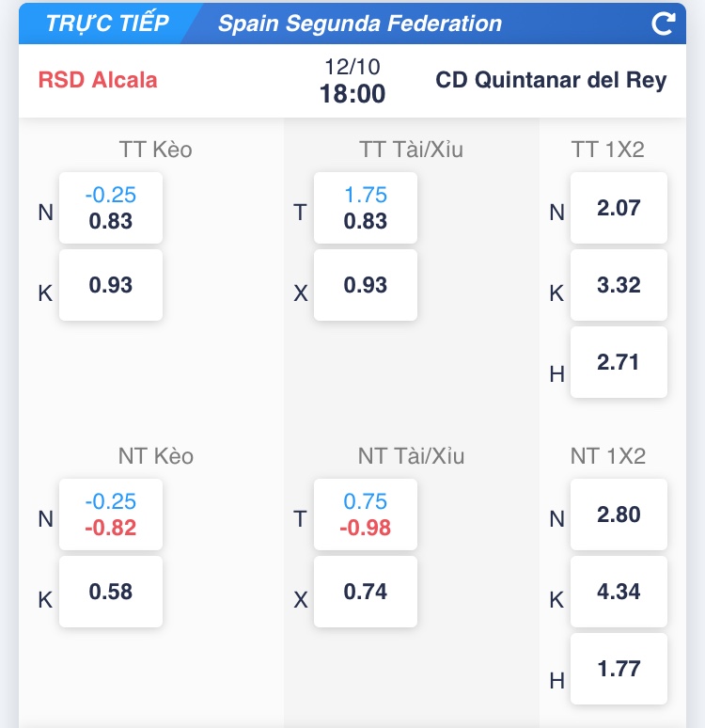Open the Spain Segunda Federation league
This screenshot has width=705, height=728.
[x=360, y=24]
